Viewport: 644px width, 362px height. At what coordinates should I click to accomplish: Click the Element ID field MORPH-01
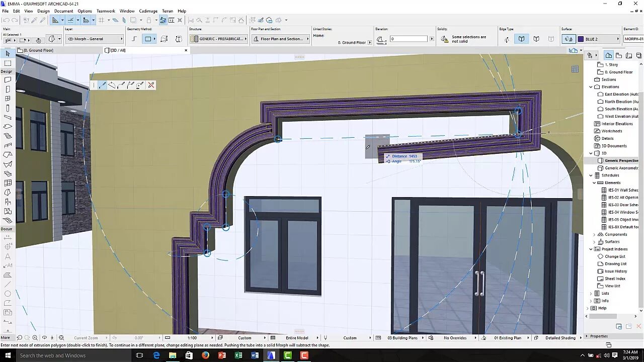pos(633,39)
